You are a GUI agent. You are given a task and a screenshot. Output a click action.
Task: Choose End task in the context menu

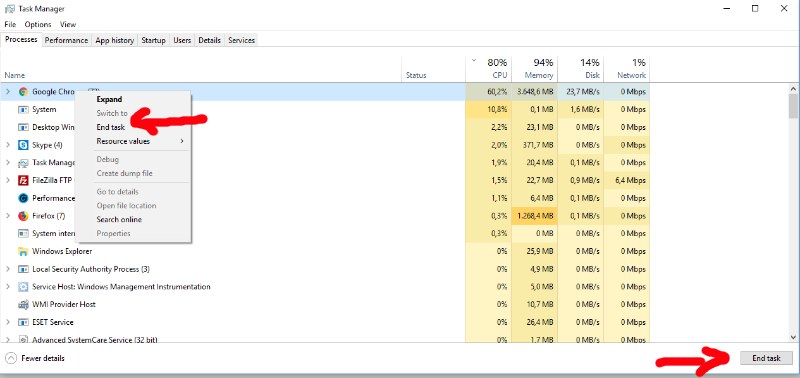(x=133, y=128)
